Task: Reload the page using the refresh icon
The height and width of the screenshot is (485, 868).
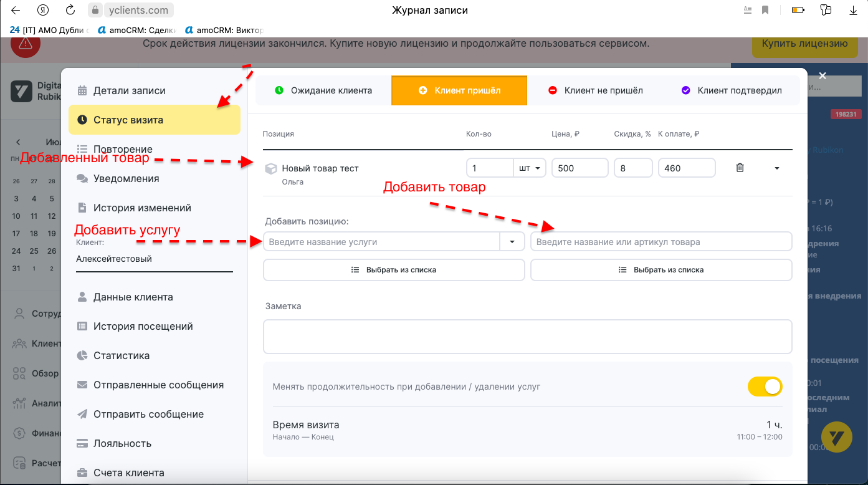Action: [x=70, y=10]
